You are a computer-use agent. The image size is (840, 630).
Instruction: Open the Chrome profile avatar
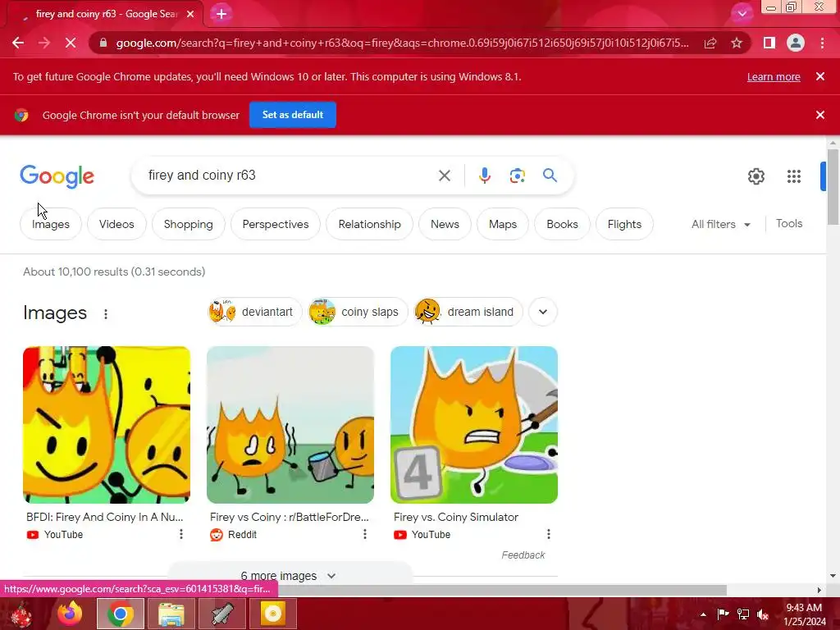coord(796,43)
